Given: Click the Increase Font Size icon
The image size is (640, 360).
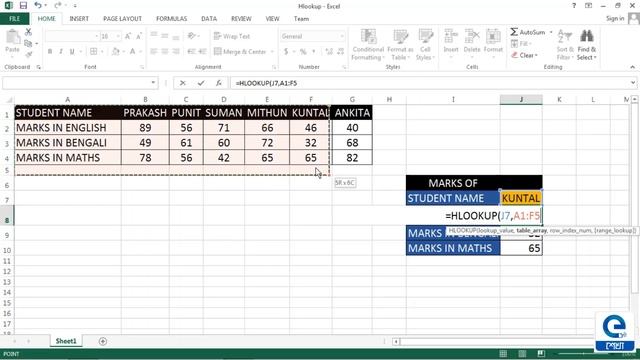Looking at the screenshot, I should 128,36.
